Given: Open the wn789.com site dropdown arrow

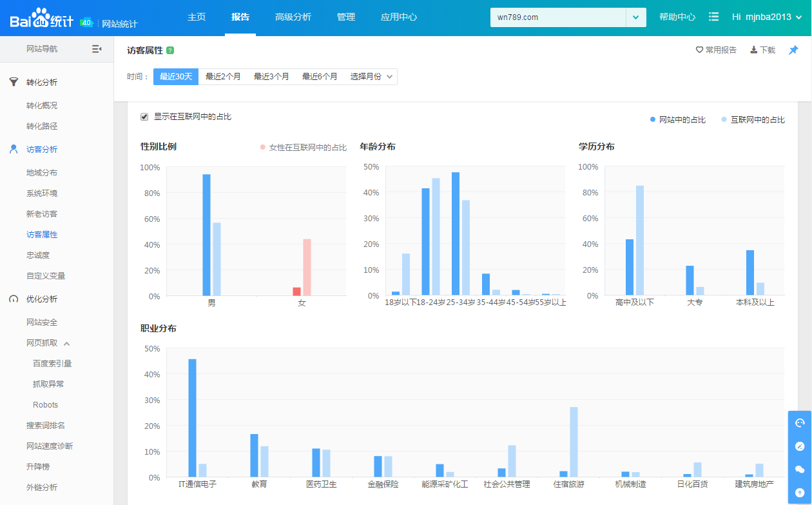Looking at the screenshot, I should pos(636,17).
